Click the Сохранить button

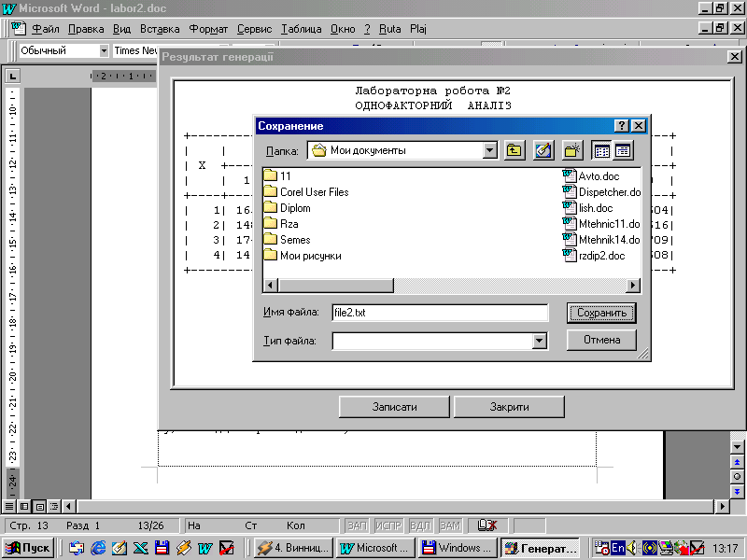pos(601,313)
